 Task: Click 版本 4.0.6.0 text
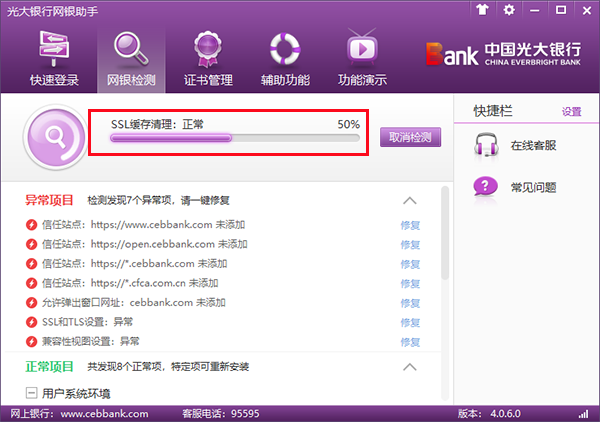489,414
